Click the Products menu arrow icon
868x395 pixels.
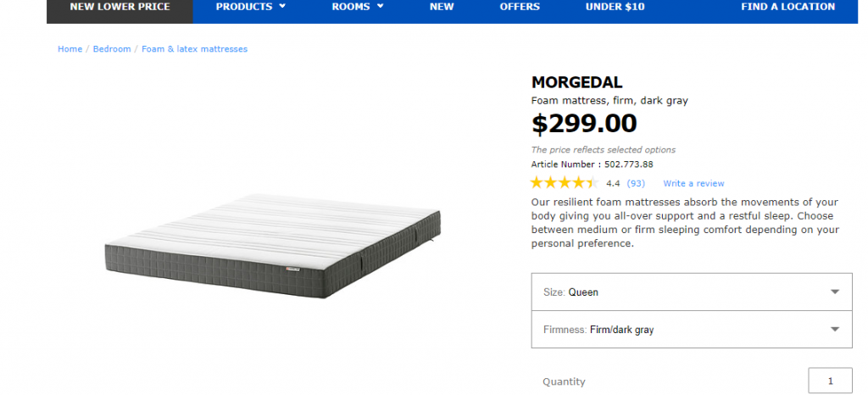coord(282,7)
